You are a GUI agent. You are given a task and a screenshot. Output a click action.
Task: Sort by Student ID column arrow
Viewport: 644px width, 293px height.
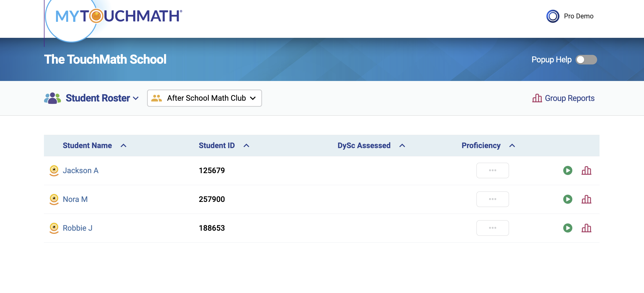coord(246,146)
